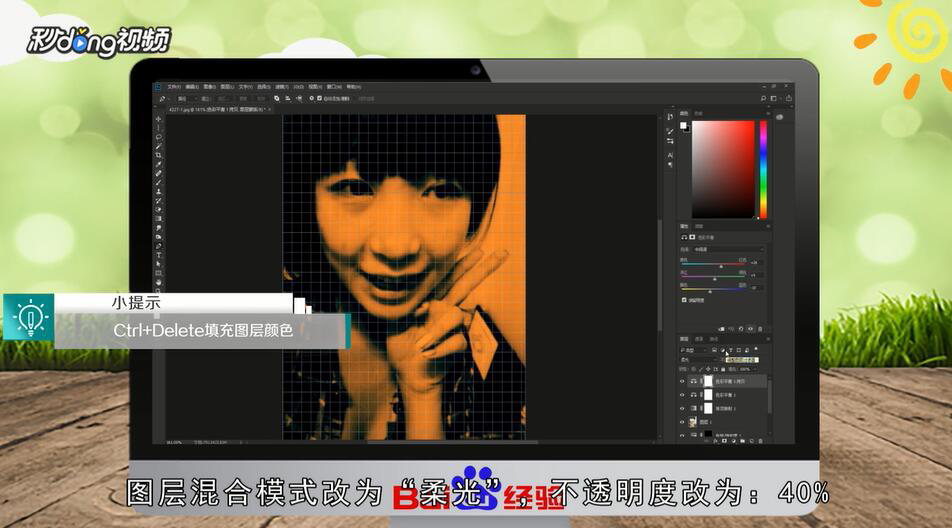Open the last menu in the menu bar

(354, 87)
